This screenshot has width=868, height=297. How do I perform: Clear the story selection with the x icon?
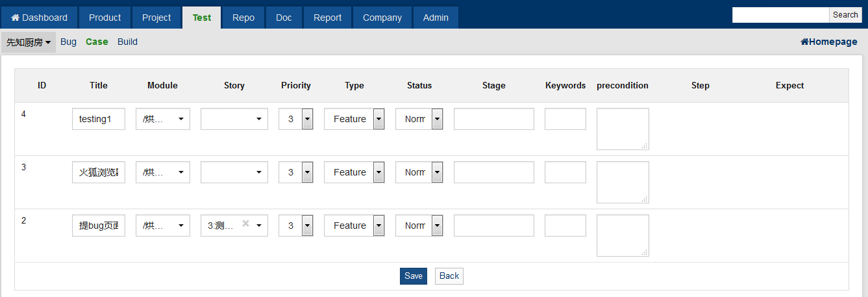tap(246, 224)
